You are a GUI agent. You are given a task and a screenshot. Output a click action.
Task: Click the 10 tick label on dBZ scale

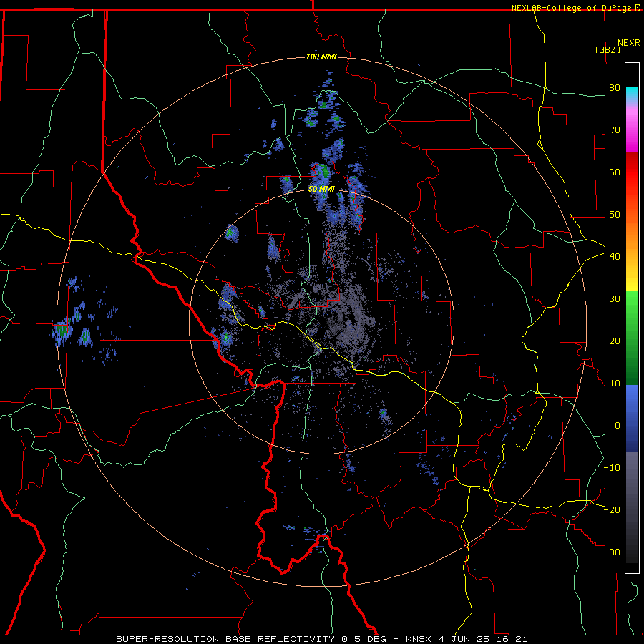(615, 384)
